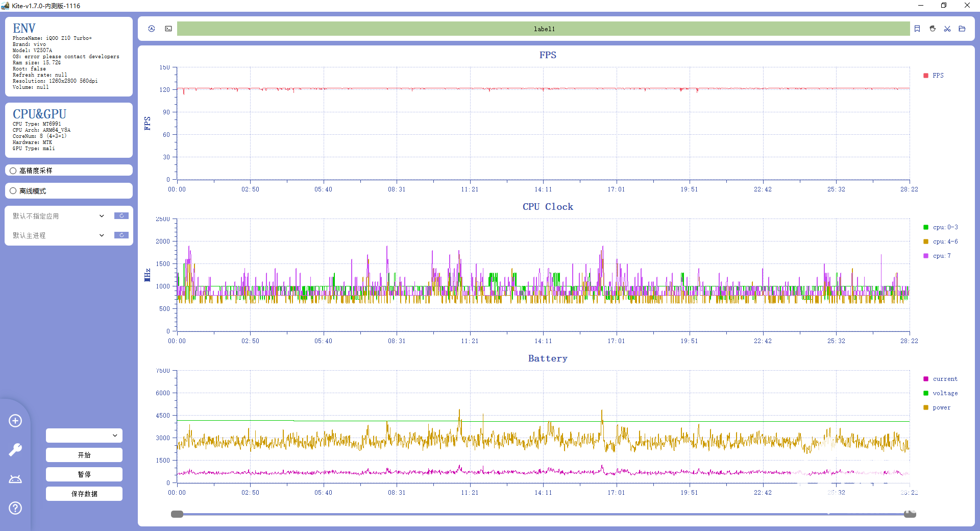Click the 开始 start button
The height and width of the screenshot is (531, 980).
[x=84, y=455]
